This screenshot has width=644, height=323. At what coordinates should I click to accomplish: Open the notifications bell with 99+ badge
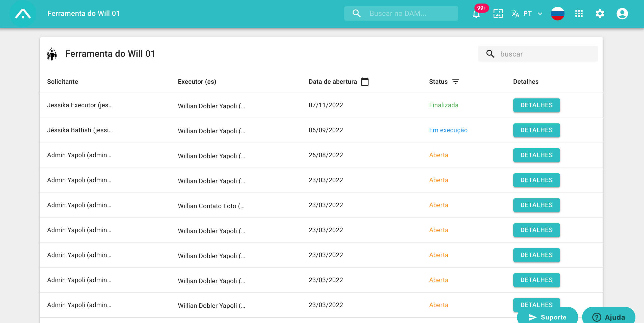(x=477, y=13)
